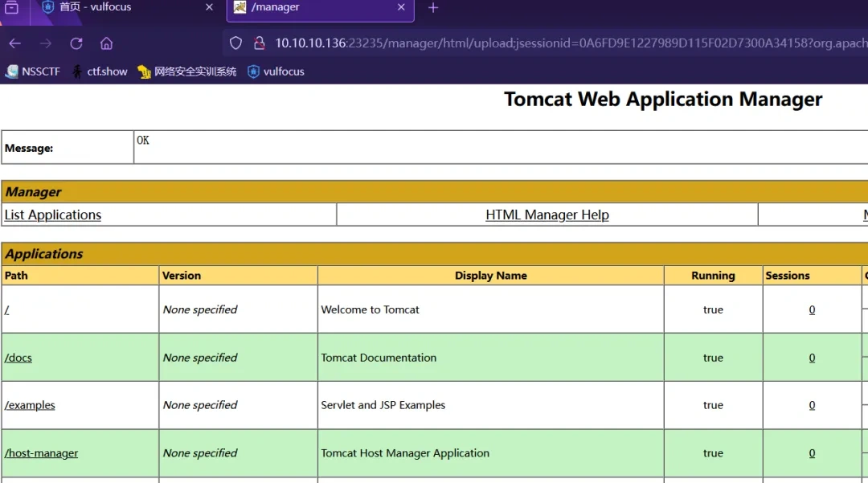The image size is (868, 483).
Task: Click the Sessions column header
Action: (787, 276)
